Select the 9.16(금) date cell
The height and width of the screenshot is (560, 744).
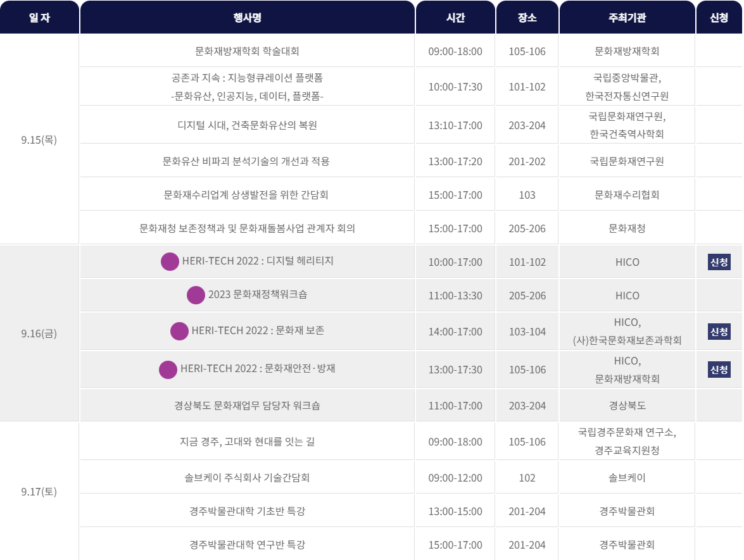click(x=39, y=332)
